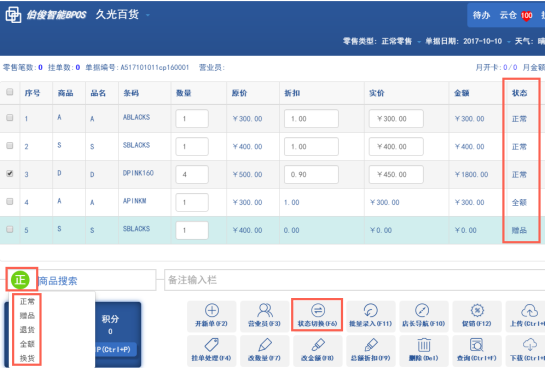Click the quantity field in row 1
This screenshot has width=545, height=369.
(192, 118)
